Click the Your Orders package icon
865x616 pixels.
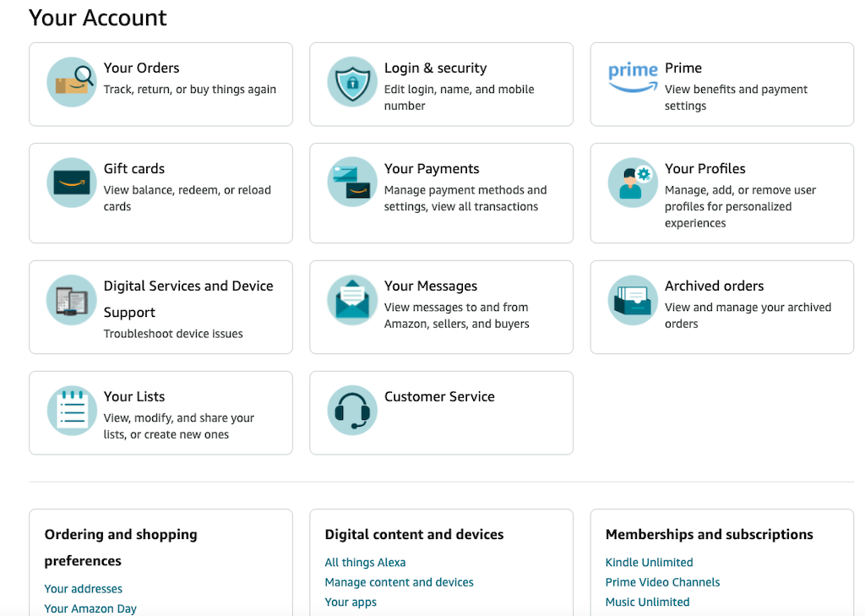72,82
